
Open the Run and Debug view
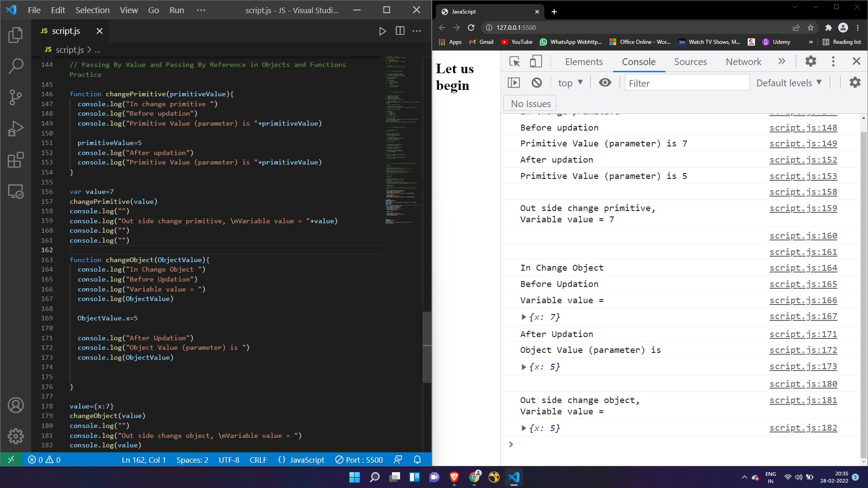click(x=15, y=129)
